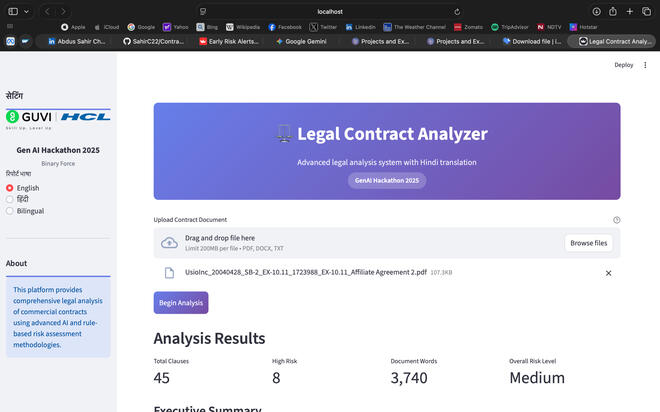This screenshot has width=660, height=412.
Task: Click the Deploy button
Action: coord(623,65)
